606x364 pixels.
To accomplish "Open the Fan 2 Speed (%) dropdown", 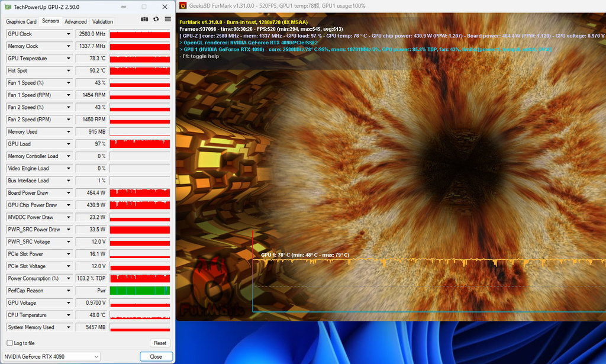I will click(69, 107).
